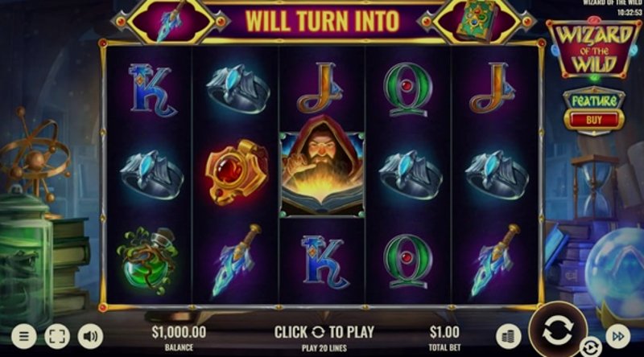Image resolution: width=644 pixels, height=357 pixels.
Task: Click the crystal ball at bottom right
Action: click(616, 273)
